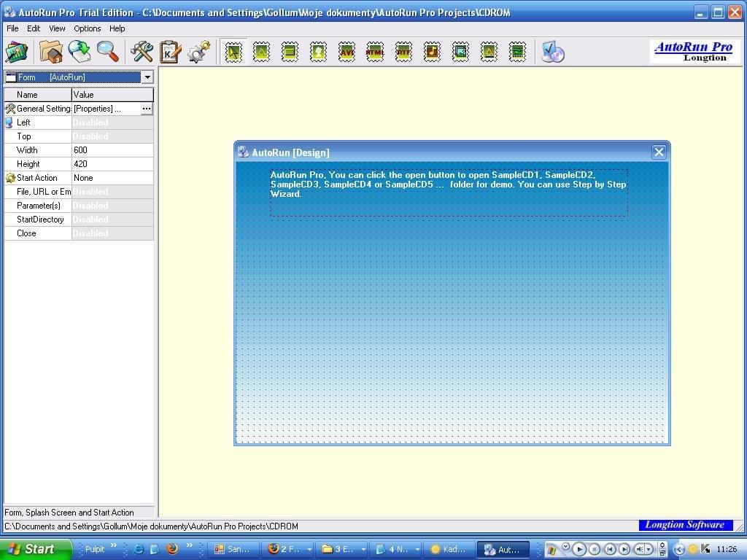The width and height of the screenshot is (747, 560).
Task: Click the Value column header
Action: [x=112, y=95]
